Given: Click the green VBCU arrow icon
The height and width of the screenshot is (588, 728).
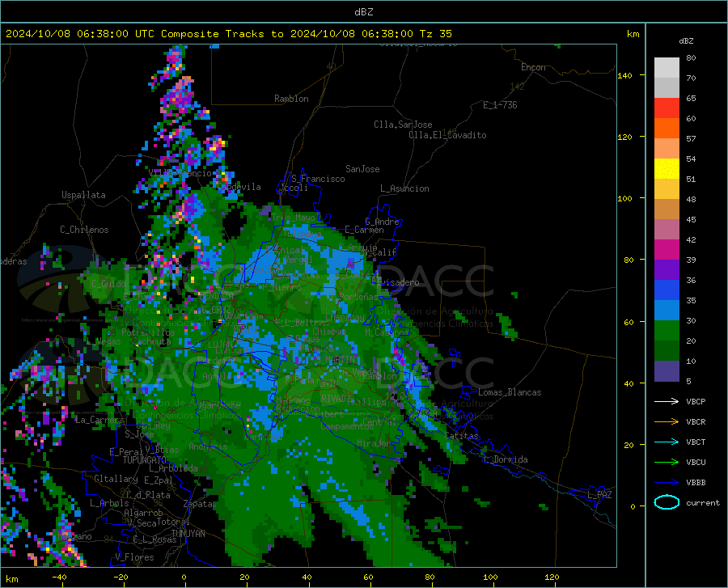Looking at the screenshot, I should pos(667,463).
